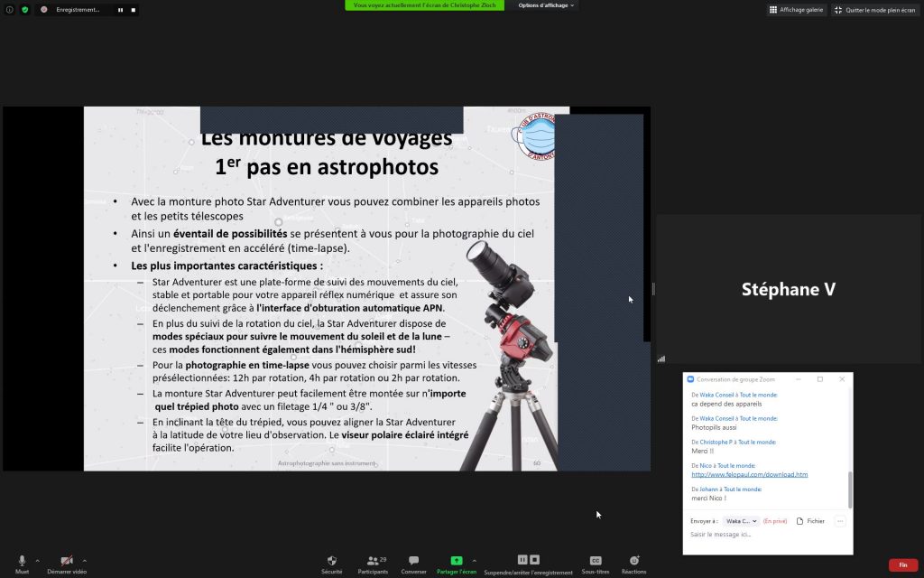Click the 'De Christophe P à Tout le monde' sender line
The image size is (924, 578).
tap(734, 442)
